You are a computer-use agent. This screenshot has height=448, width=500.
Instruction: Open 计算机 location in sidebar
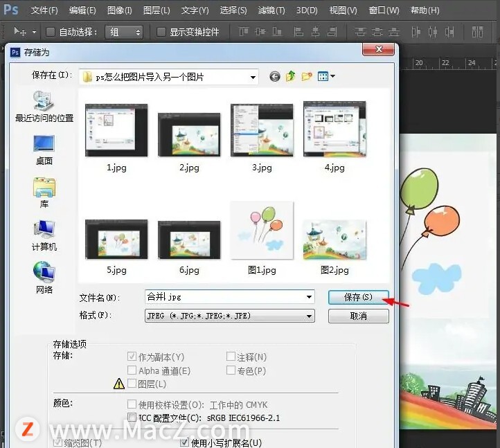44,235
